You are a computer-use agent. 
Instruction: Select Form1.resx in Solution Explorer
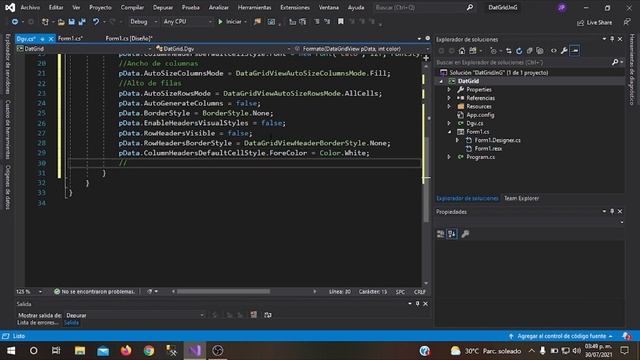[488, 149]
